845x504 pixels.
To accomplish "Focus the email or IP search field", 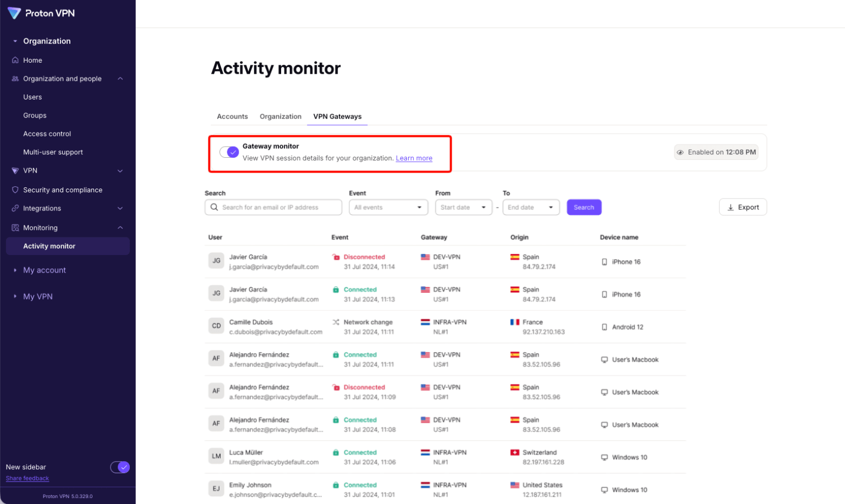I will coord(273,207).
